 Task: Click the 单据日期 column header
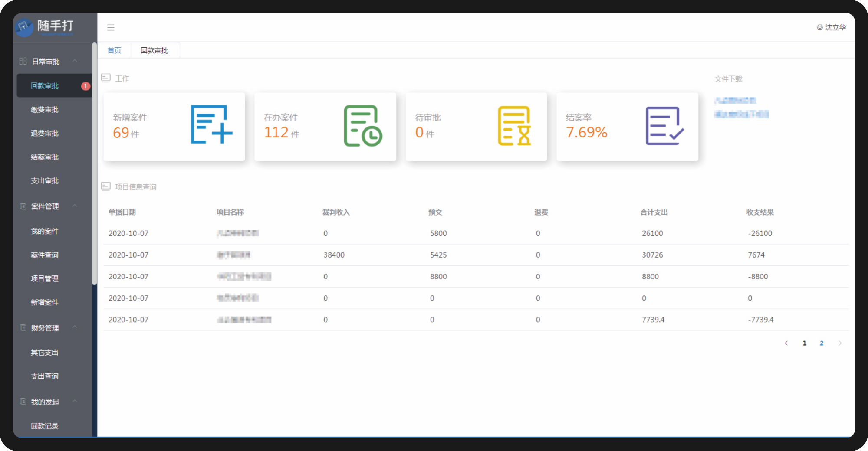[122, 212]
